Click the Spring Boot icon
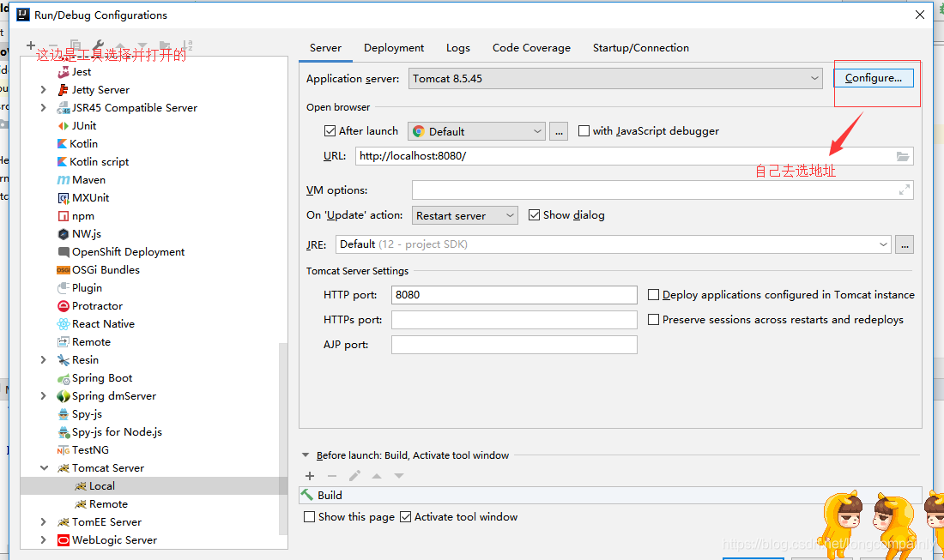 (64, 378)
